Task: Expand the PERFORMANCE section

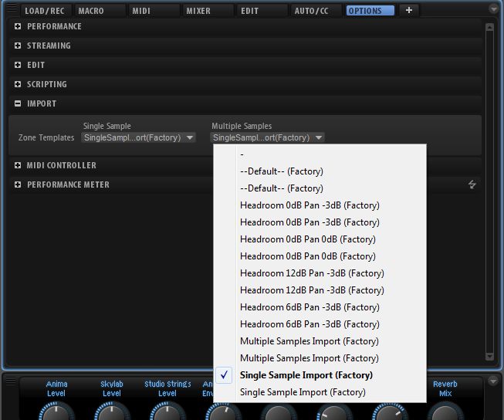Action: [18, 26]
